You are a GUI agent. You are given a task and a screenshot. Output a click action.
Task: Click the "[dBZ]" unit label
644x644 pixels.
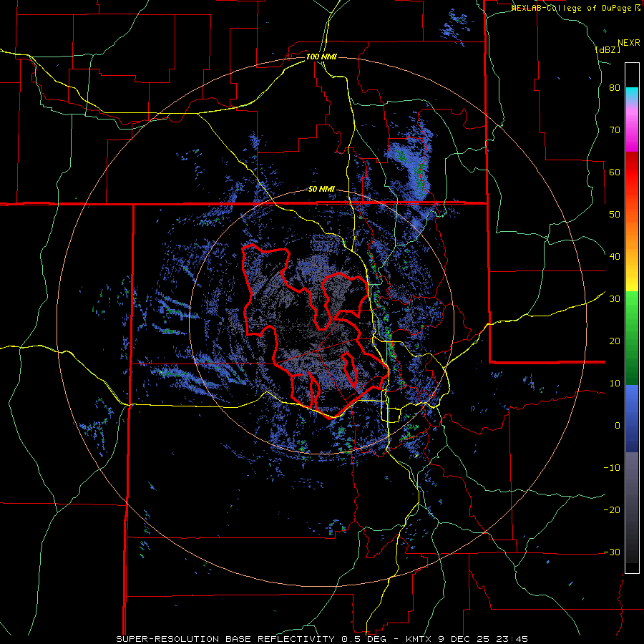(608, 50)
